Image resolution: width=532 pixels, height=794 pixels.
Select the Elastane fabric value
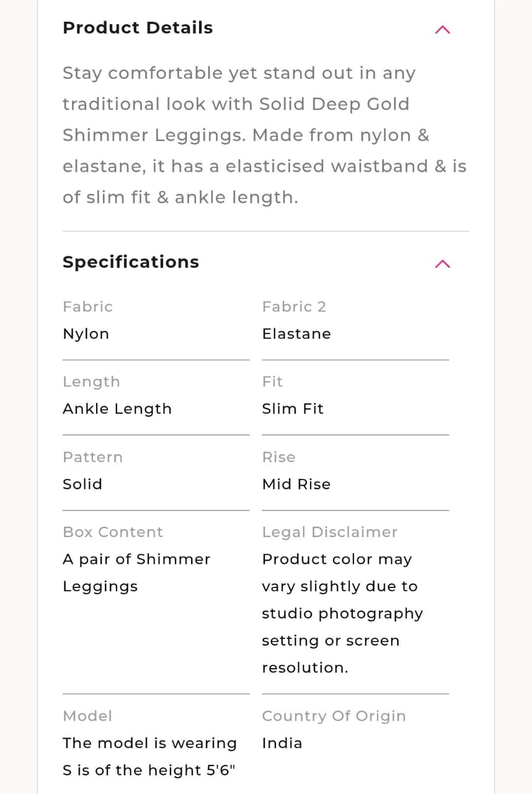296,334
